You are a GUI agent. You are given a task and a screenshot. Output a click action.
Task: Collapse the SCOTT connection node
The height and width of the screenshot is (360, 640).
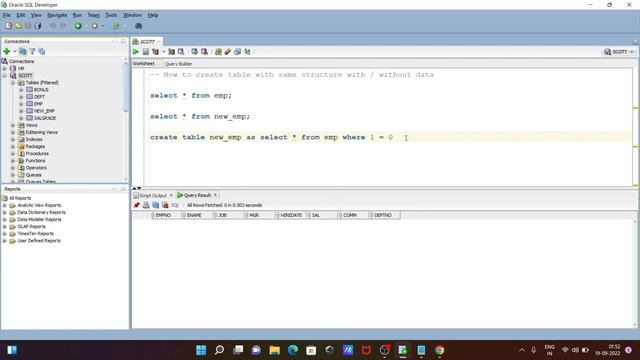coord(4,76)
